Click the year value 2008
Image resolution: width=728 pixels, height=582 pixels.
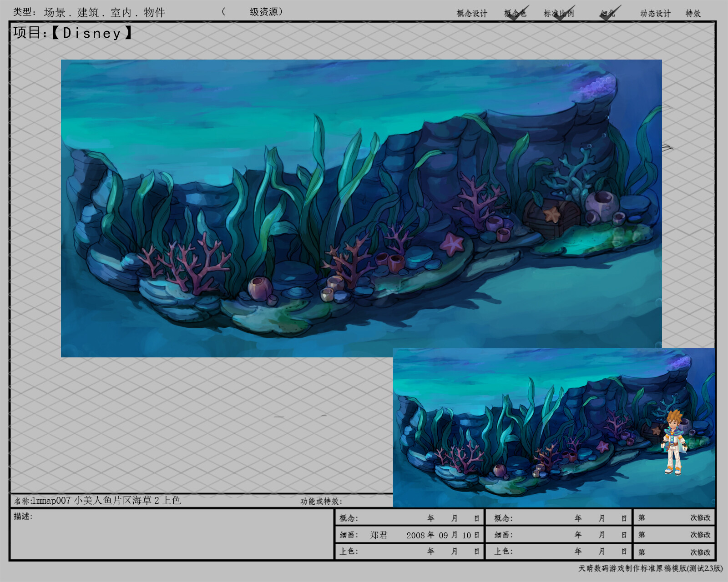[415, 536]
